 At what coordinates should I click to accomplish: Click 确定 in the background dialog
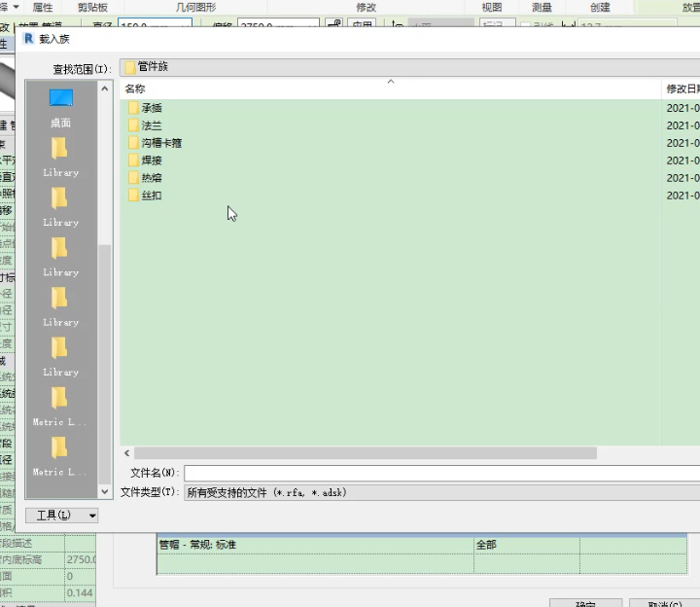point(585,603)
